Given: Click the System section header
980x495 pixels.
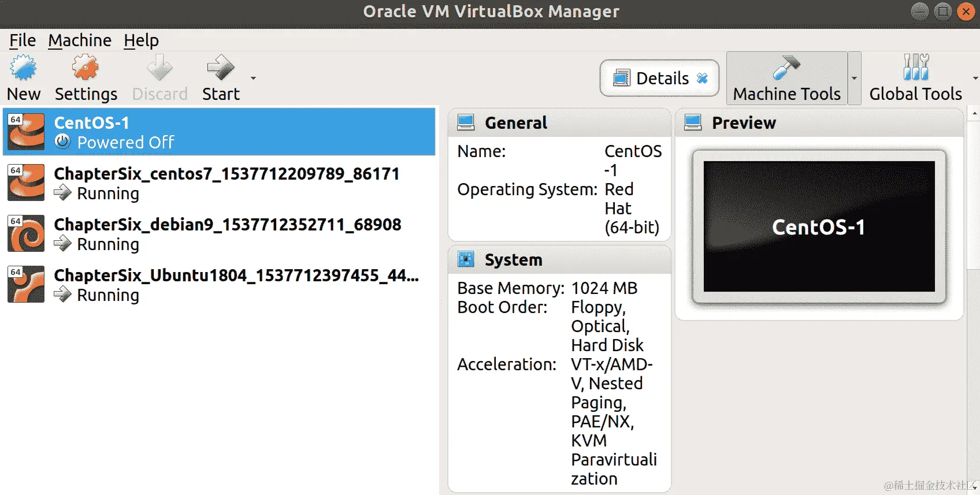Looking at the screenshot, I should [x=559, y=260].
